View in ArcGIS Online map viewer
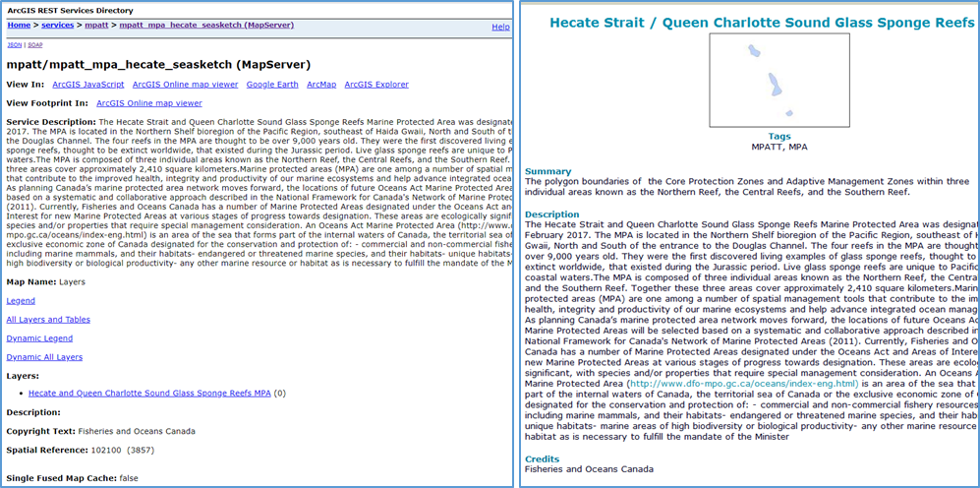The height and width of the screenshot is (488, 980). coord(186,85)
